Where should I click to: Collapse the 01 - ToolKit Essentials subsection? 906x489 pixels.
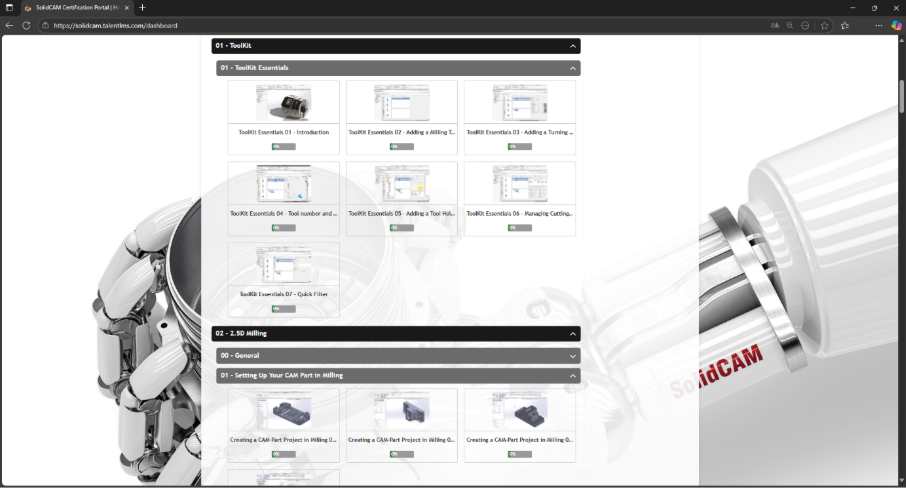572,68
